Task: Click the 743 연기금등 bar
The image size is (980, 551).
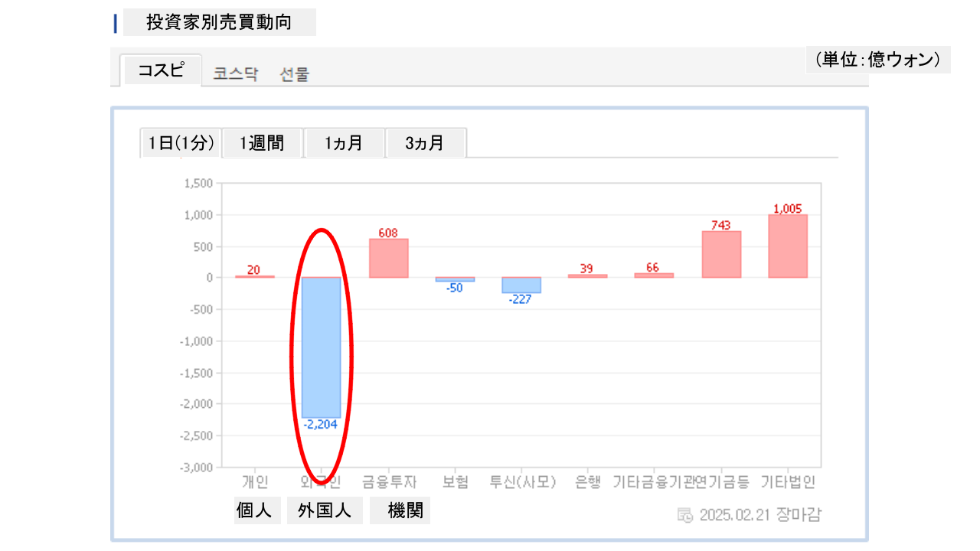Action: tap(721, 254)
